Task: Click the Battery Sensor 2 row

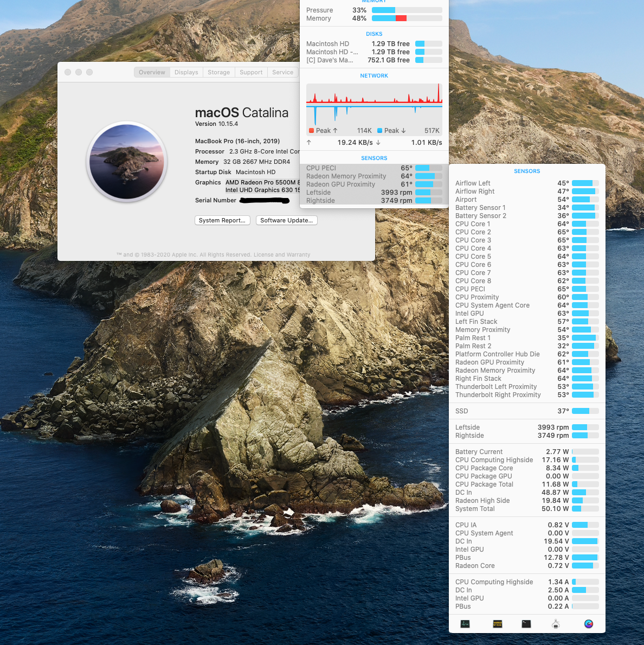Action: tap(527, 216)
